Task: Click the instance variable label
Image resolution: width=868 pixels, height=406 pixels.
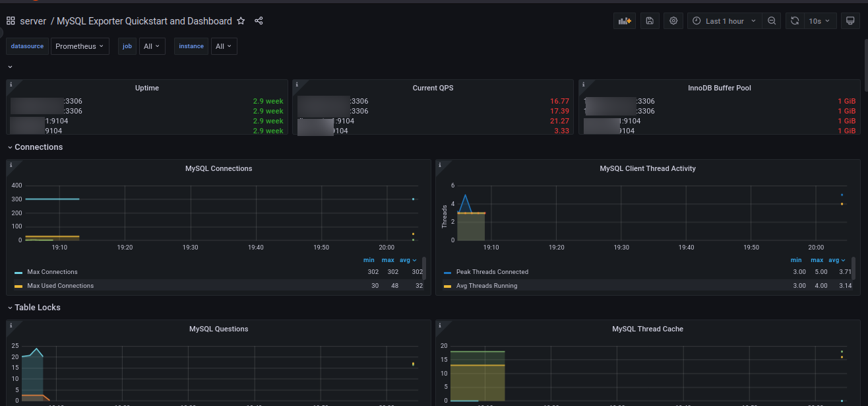Action: point(191,46)
